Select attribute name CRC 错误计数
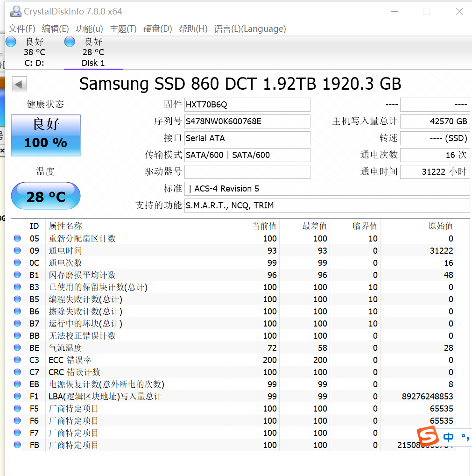The height and width of the screenshot is (476, 472). [74, 372]
